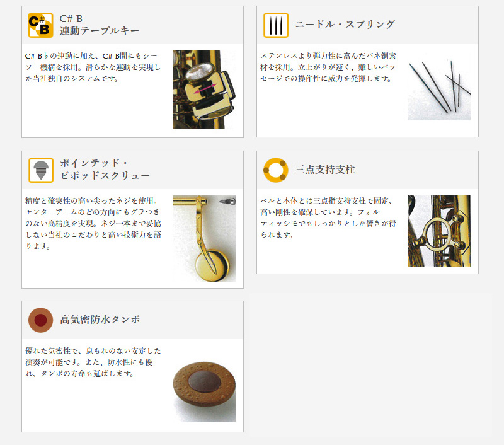Open the brown tampo pad photo
The width and height of the screenshot is (504, 445).
coord(204,389)
